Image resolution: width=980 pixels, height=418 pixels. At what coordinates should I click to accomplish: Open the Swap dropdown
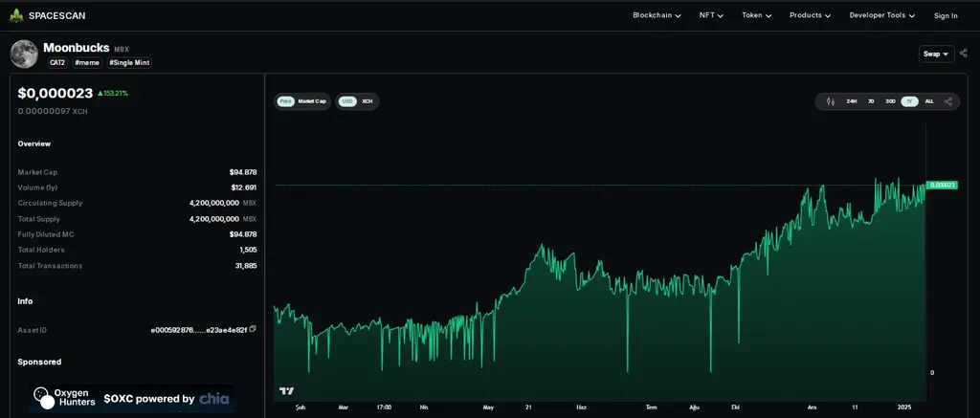(x=936, y=54)
